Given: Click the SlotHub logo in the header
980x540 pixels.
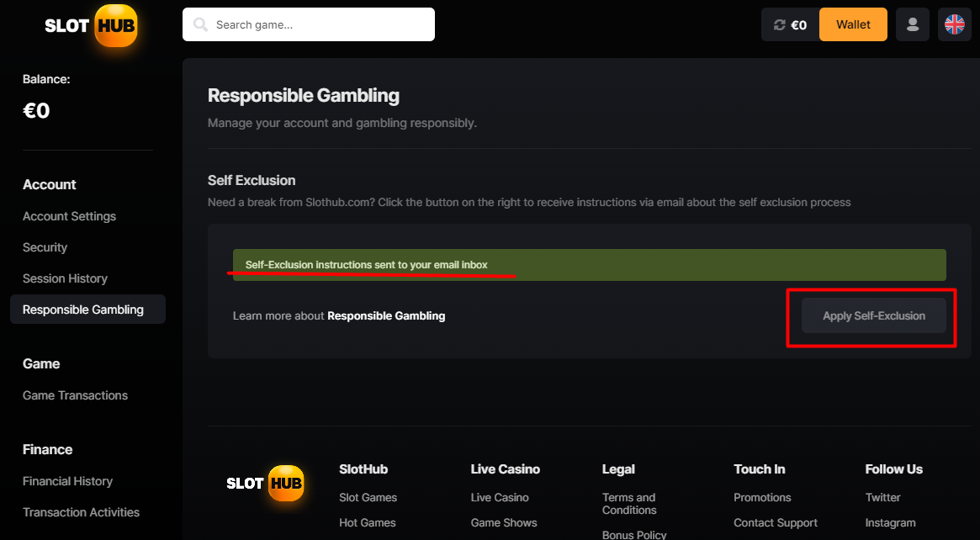Looking at the screenshot, I should (90, 25).
